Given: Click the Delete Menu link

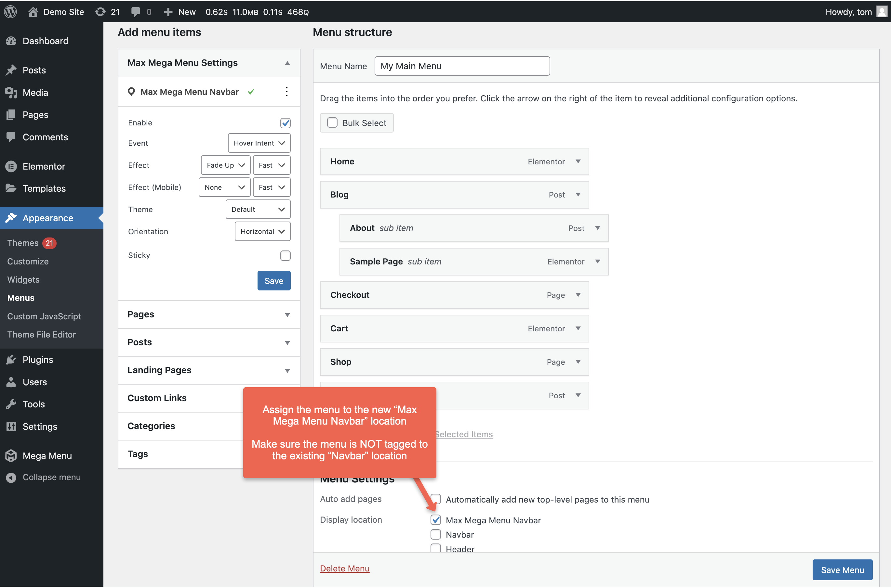Looking at the screenshot, I should click(345, 568).
